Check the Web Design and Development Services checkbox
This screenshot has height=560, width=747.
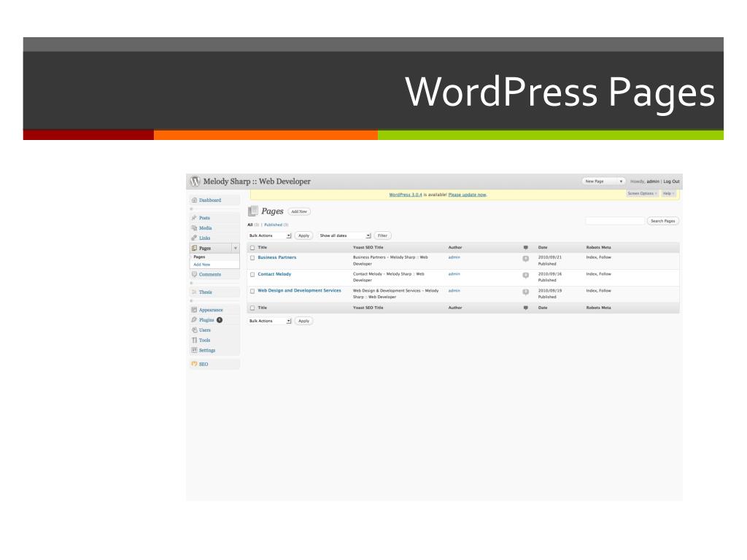point(252,291)
